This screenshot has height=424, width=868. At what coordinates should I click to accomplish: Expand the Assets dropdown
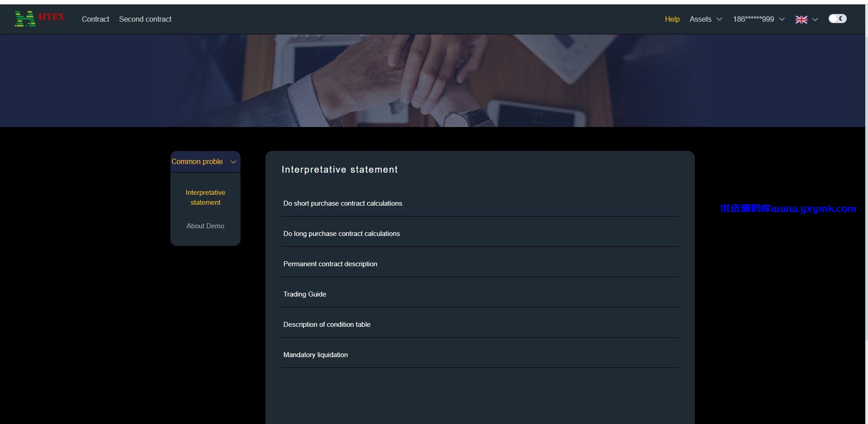705,19
